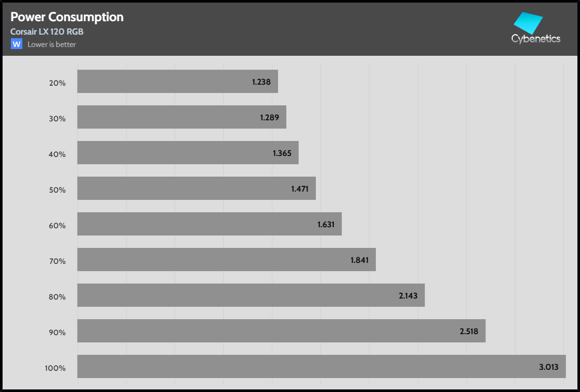Select the 90% bar showing 2.518
Screen dimensions: 580x392
(281, 331)
